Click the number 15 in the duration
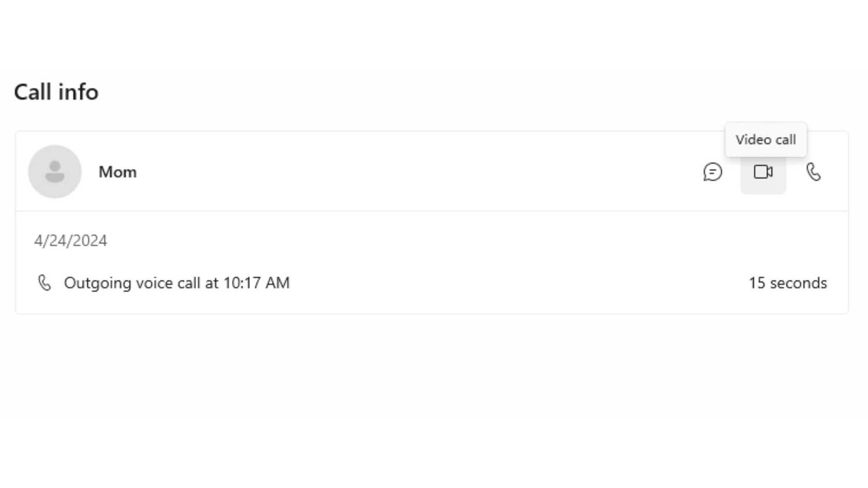This screenshot has height=488, width=868. point(757,283)
